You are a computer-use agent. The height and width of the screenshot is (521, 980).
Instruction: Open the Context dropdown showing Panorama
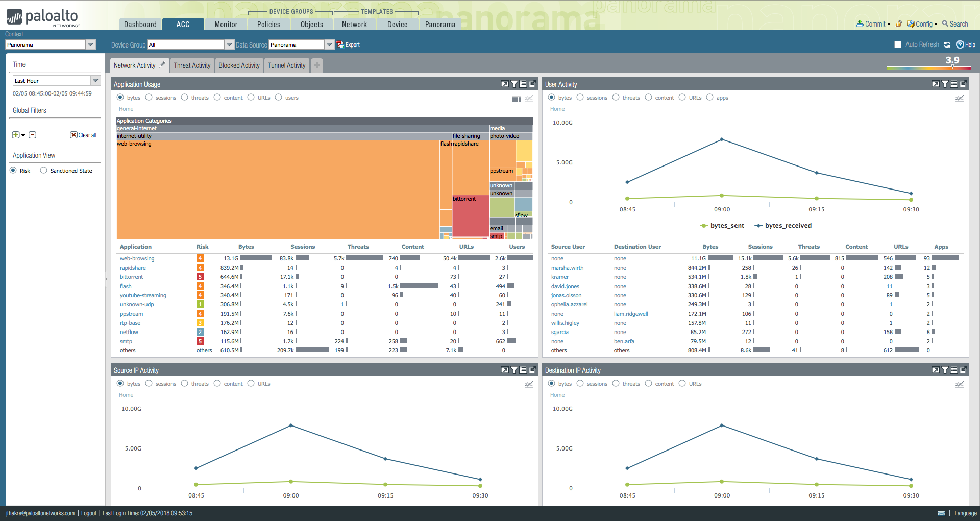(51, 45)
